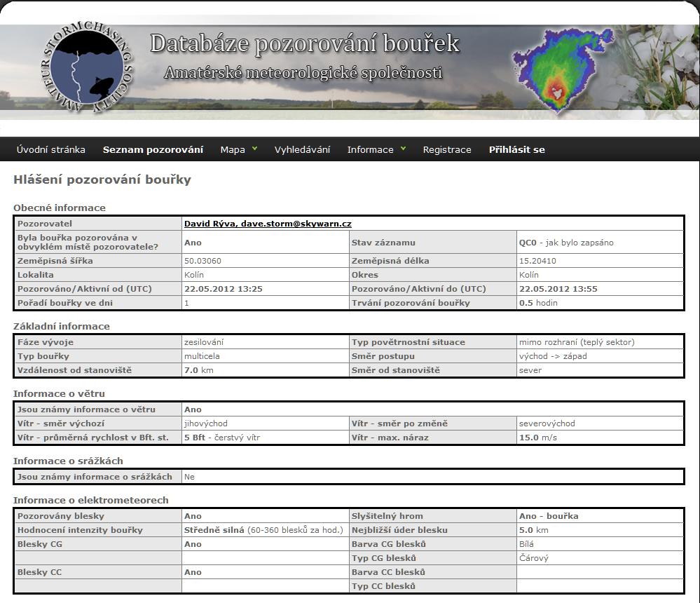700x603 pixels.
Task: Select the longitude value 15.20410
Action: pos(537,261)
